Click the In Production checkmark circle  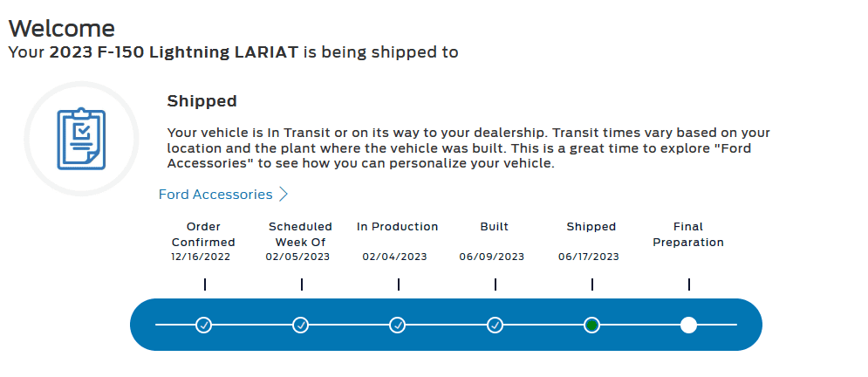coord(398,325)
